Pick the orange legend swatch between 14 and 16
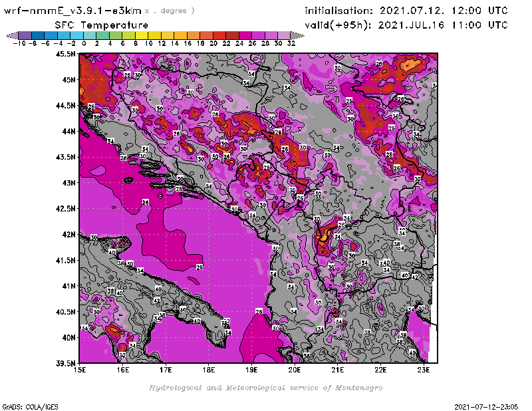The width and height of the screenshot is (532, 411). [180, 35]
